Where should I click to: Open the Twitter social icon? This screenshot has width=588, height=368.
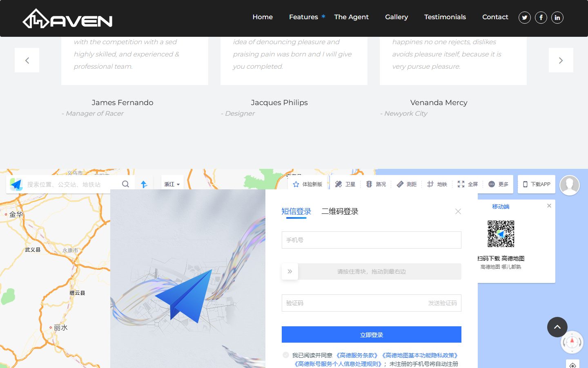tap(525, 18)
